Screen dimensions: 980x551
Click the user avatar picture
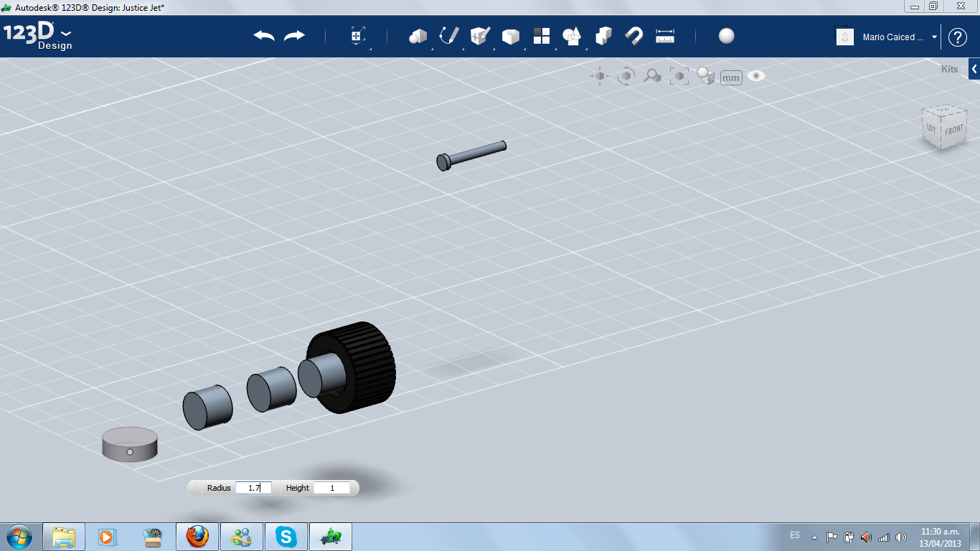tap(845, 37)
